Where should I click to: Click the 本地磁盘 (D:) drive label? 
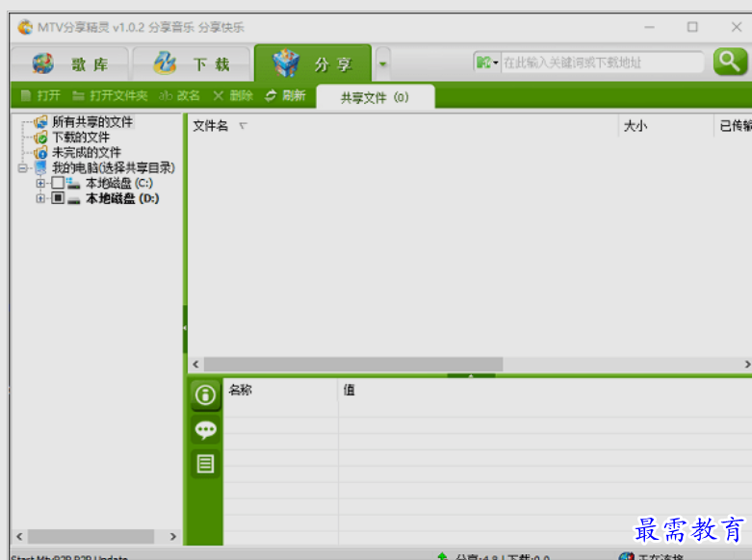pyautogui.click(x=122, y=198)
